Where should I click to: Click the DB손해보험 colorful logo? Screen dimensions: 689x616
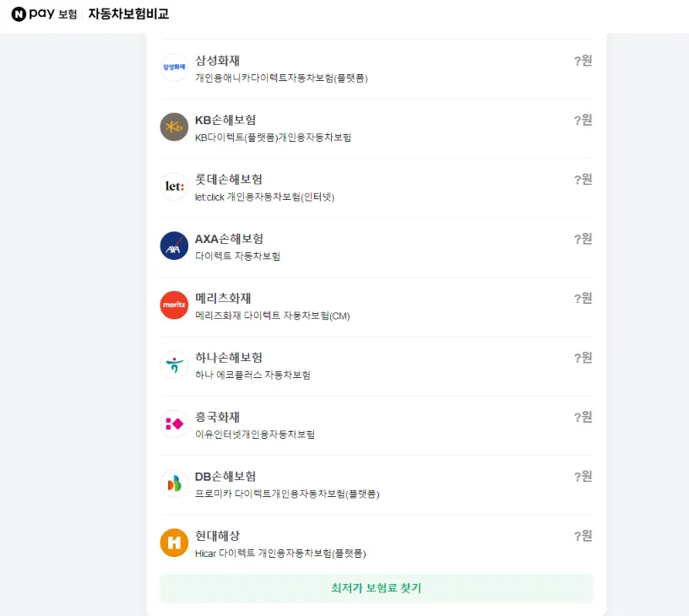pos(174,483)
